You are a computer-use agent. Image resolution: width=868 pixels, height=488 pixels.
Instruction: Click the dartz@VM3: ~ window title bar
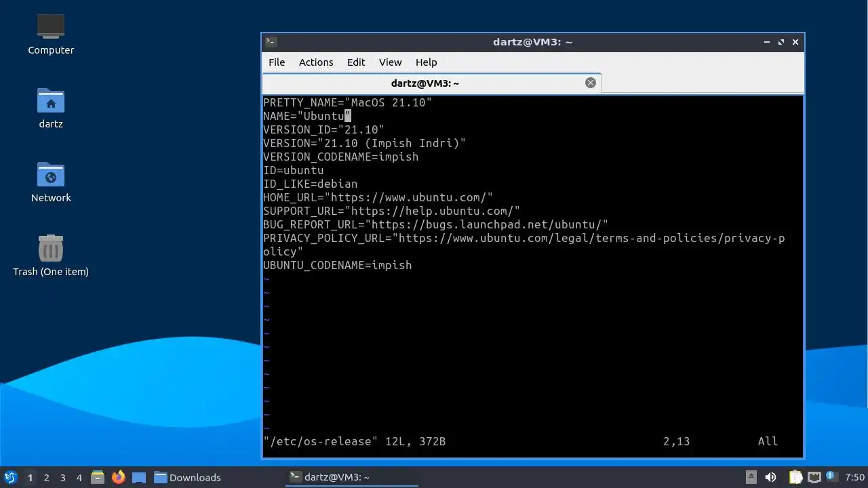(532, 42)
